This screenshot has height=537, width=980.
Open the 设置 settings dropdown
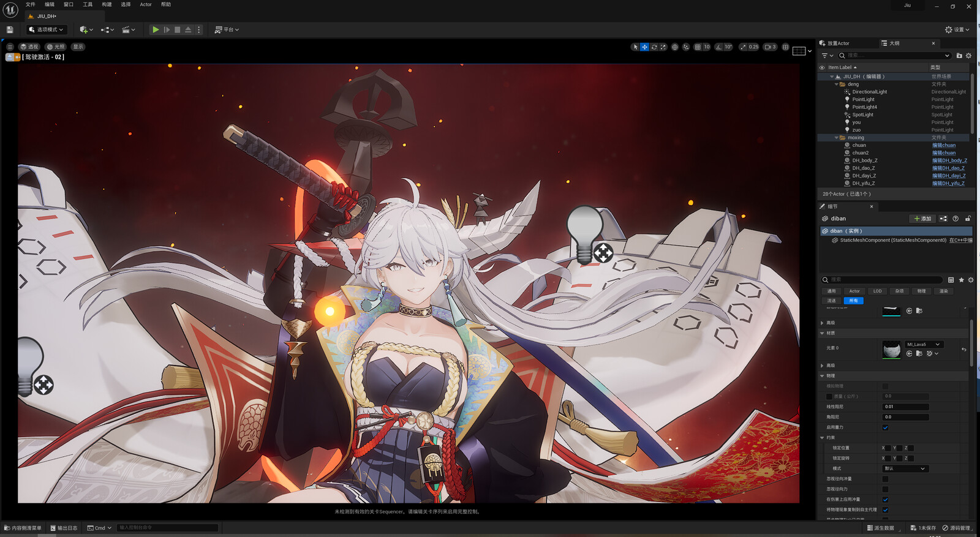pos(957,29)
